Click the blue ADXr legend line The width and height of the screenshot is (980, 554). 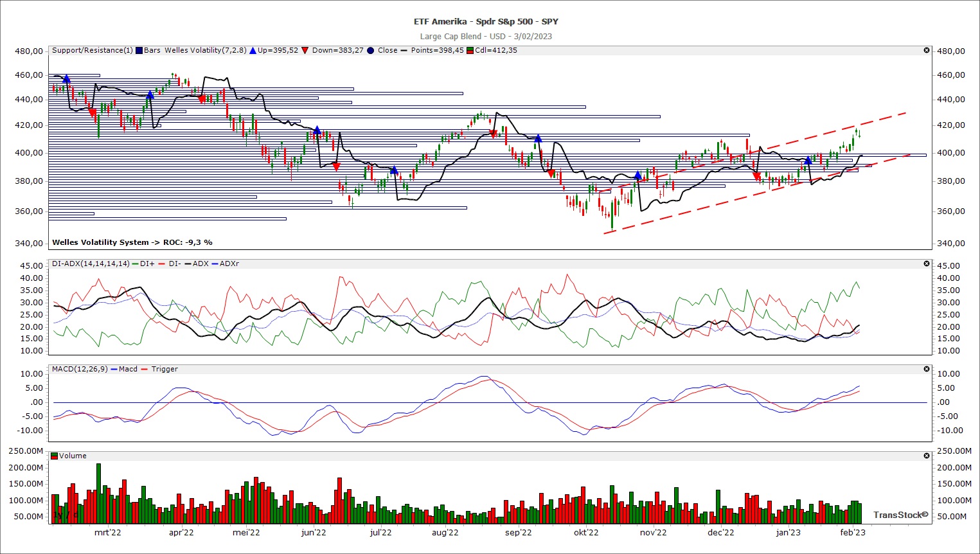(x=215, y=264)
